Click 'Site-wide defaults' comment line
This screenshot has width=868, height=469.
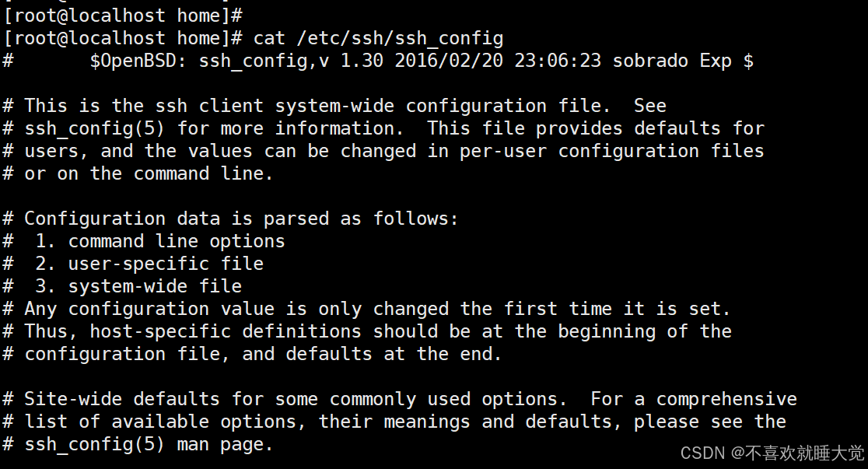pyautogui.click(x=400, y=399)
